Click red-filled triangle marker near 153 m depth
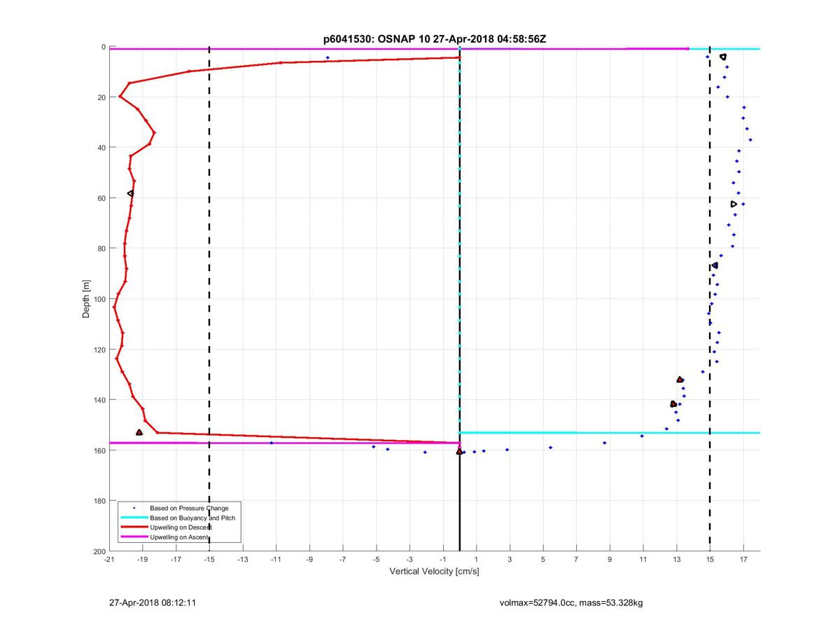The width and height of the screenshot is (840, 620). click(139, 433)
